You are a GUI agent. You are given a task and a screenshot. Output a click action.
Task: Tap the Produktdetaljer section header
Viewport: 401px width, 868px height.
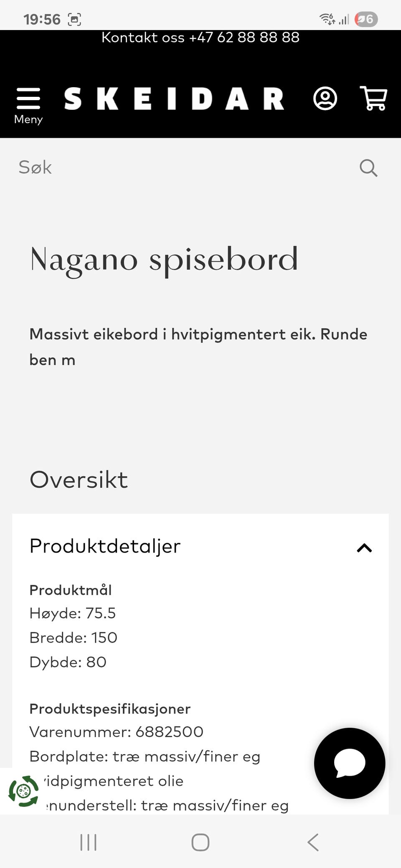point(105,546)
